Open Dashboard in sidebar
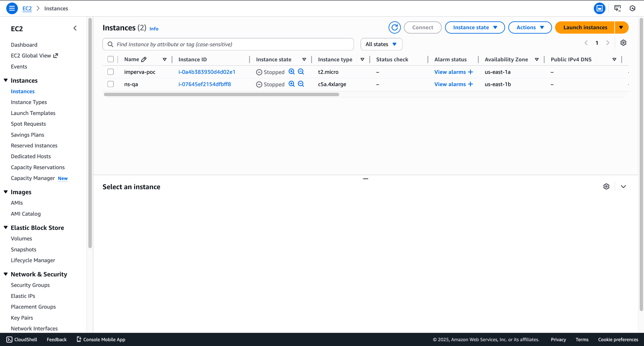Image resolution: width=644 pixels, height=346 pixels. pos(24,45)
